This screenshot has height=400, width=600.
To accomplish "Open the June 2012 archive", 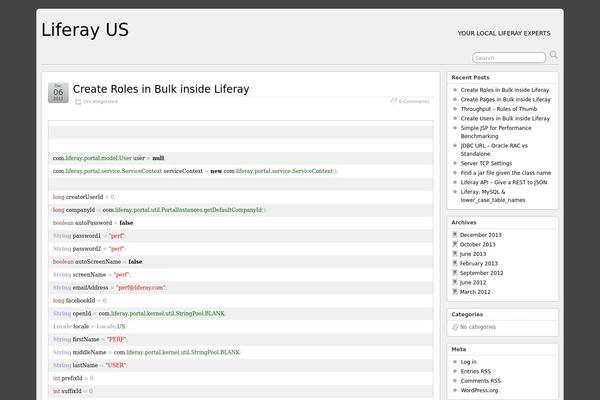I will (x=473, y=282).
